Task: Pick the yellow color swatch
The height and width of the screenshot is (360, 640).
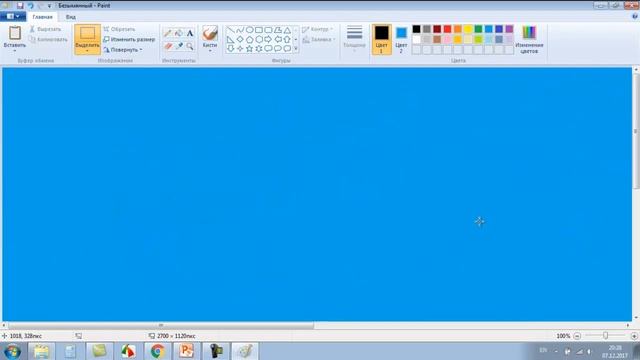Action: tap(468, 29)
